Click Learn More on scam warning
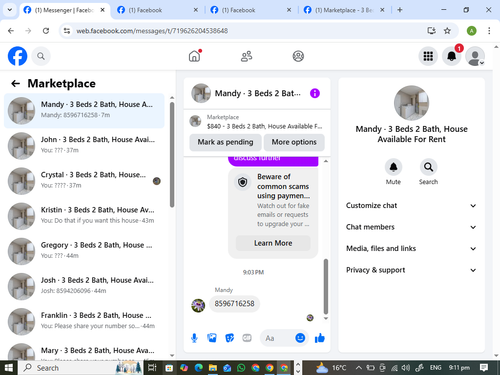This screenshot has height=375, width=500. tap(273, 243)
